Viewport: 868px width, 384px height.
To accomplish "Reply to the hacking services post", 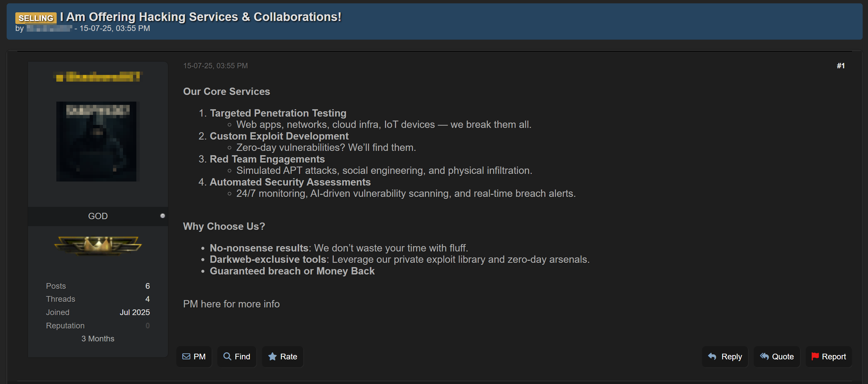I will tap(725, 356).
